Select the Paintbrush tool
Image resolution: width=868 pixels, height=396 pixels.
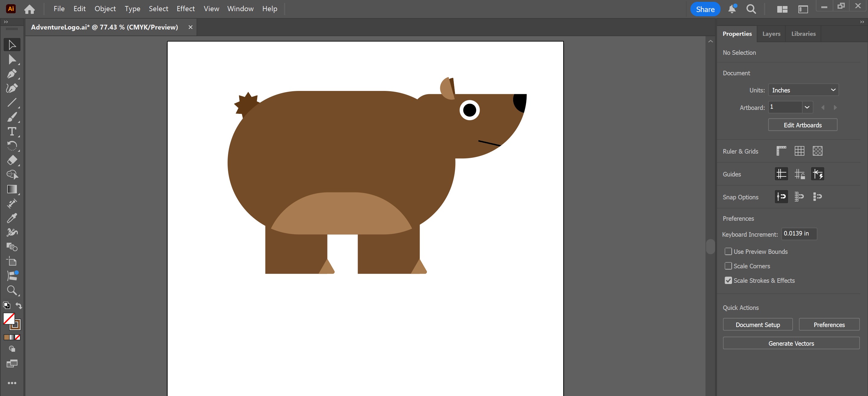pos(12,117)
